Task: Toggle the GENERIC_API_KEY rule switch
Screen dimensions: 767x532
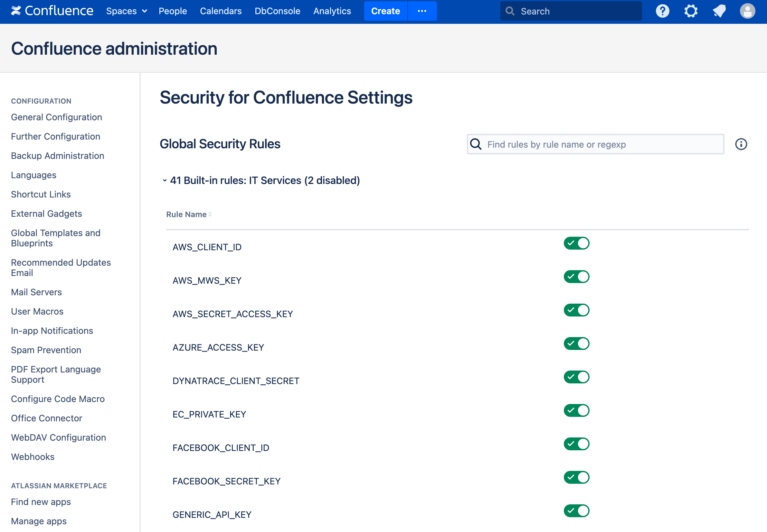Action: (x=576, y=511)
